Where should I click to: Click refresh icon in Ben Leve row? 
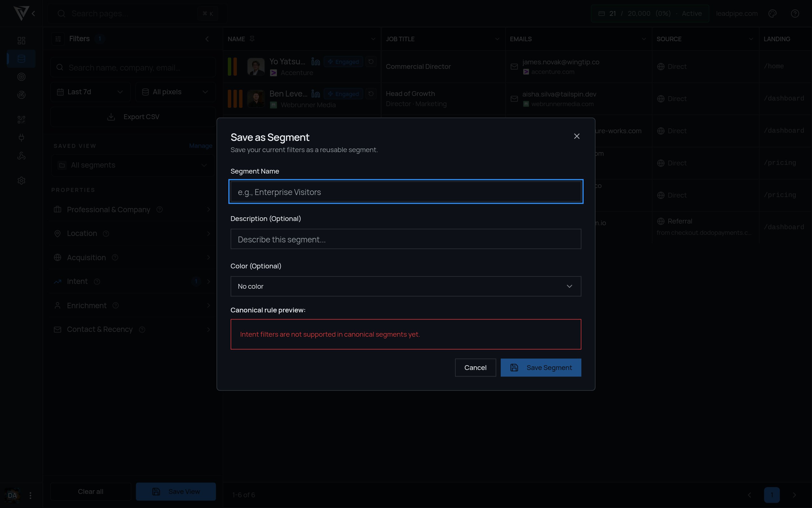point(371,94)
